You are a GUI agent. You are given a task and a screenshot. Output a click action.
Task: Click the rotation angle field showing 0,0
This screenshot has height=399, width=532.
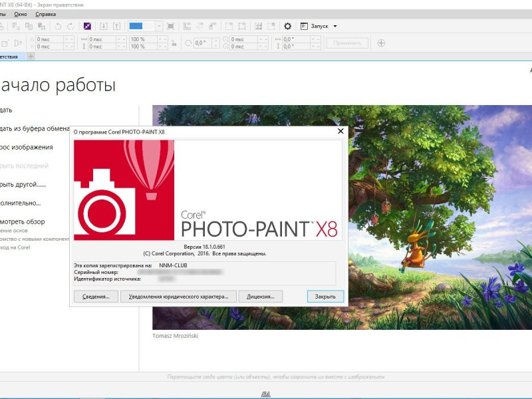[x=203, y=43]
